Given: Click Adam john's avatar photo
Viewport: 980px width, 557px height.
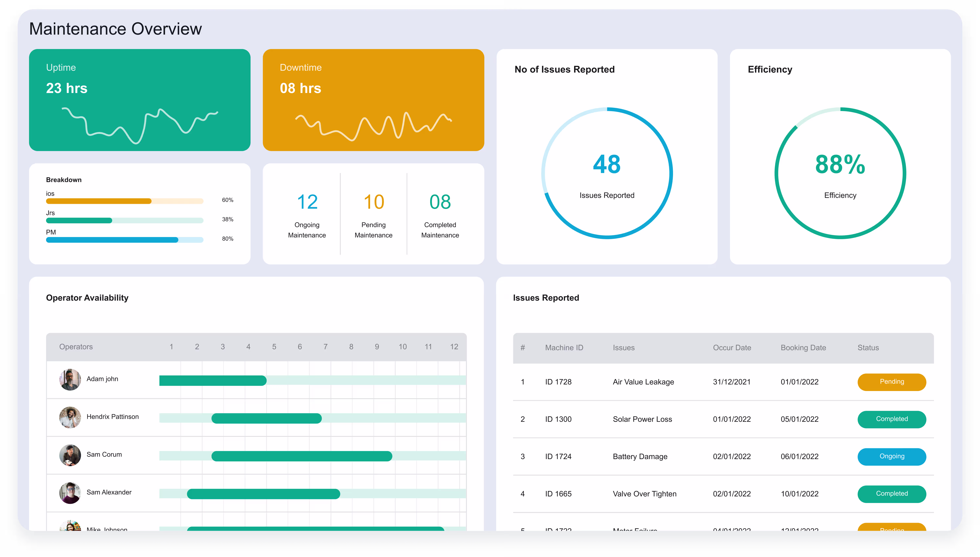Looking at the screenshot, I should click(70, 380).
